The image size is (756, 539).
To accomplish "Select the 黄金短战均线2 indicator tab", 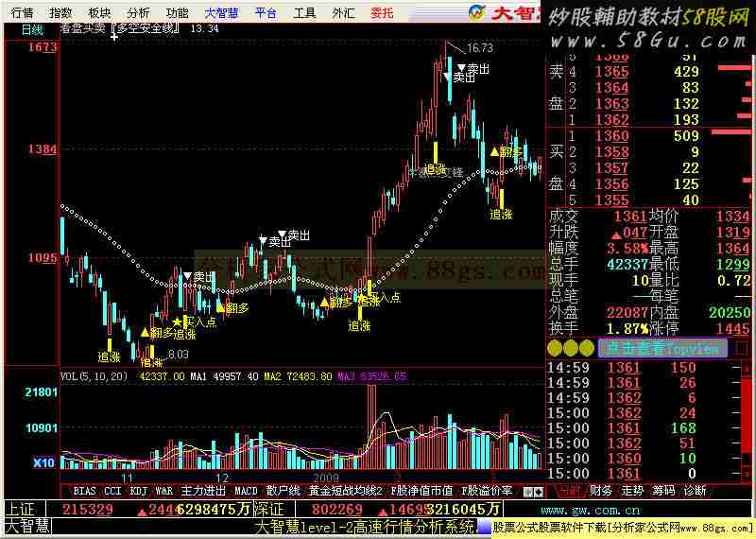I will pyautogui.click(x=346, y=491).
